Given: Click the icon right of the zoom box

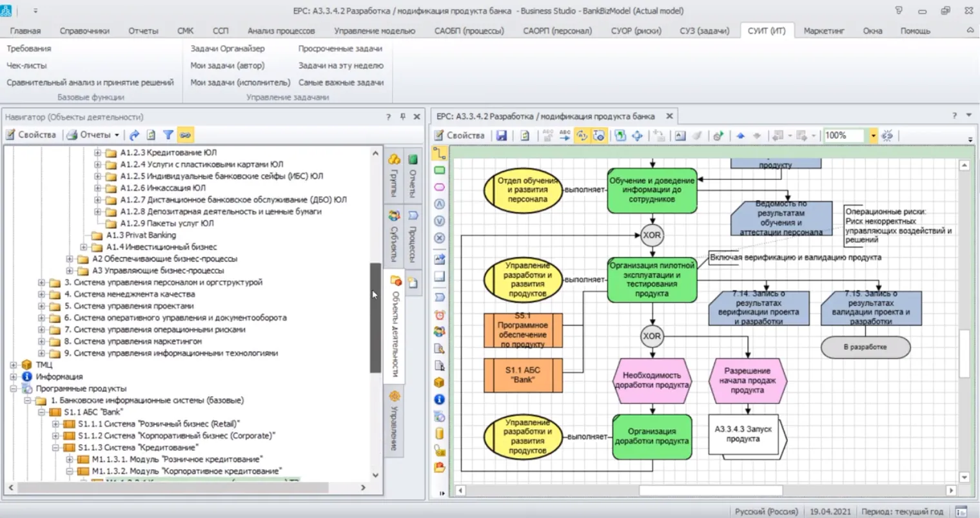Looking at the screenshot, I should tap(888, 135).
